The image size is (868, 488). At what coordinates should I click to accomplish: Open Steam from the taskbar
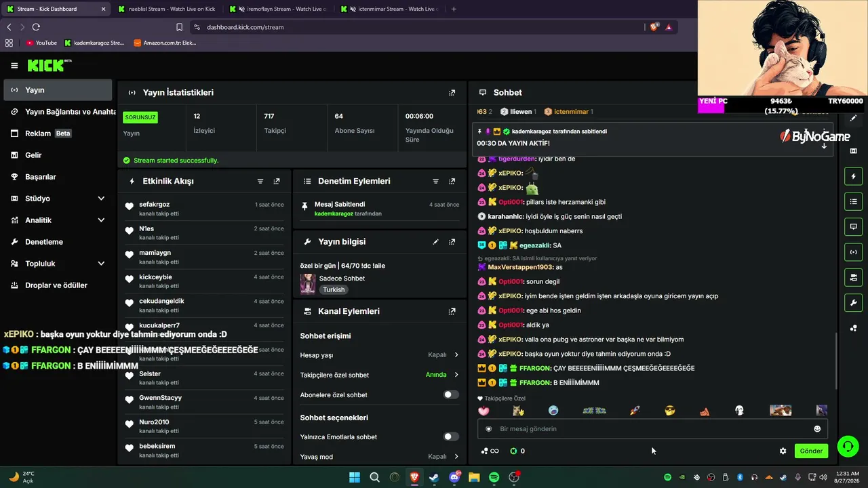coord(434,478)
